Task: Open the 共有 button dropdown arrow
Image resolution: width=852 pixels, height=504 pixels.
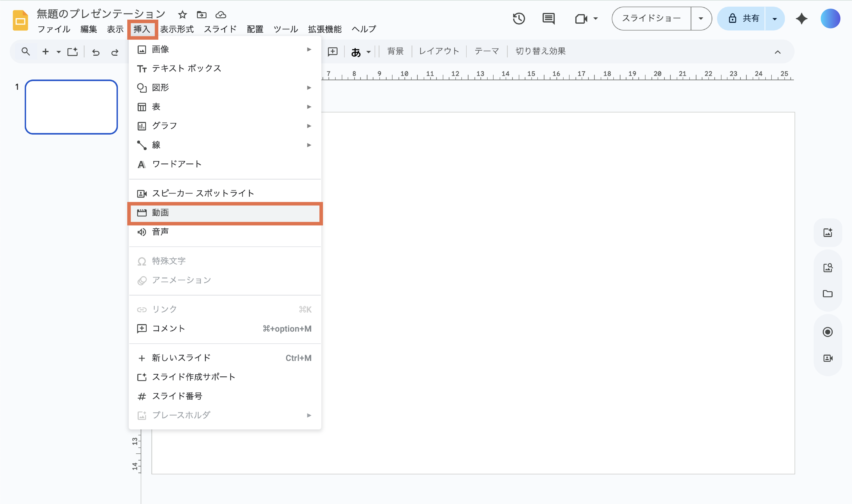Action: [x=774, y=19]
